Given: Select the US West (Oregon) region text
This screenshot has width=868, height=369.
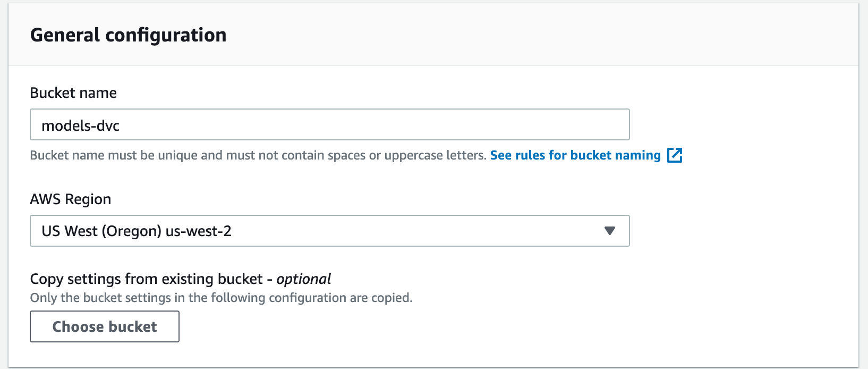Looking at the screenshot, I should point(101,231).
